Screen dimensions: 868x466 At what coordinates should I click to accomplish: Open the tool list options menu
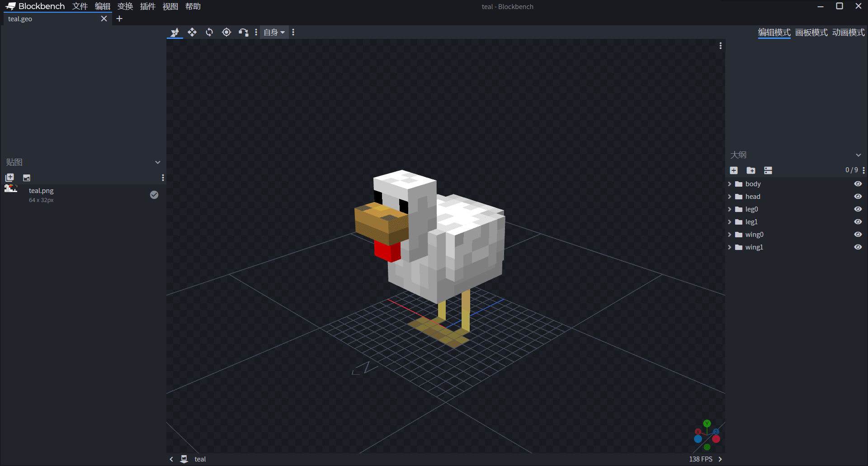point(256,32)
